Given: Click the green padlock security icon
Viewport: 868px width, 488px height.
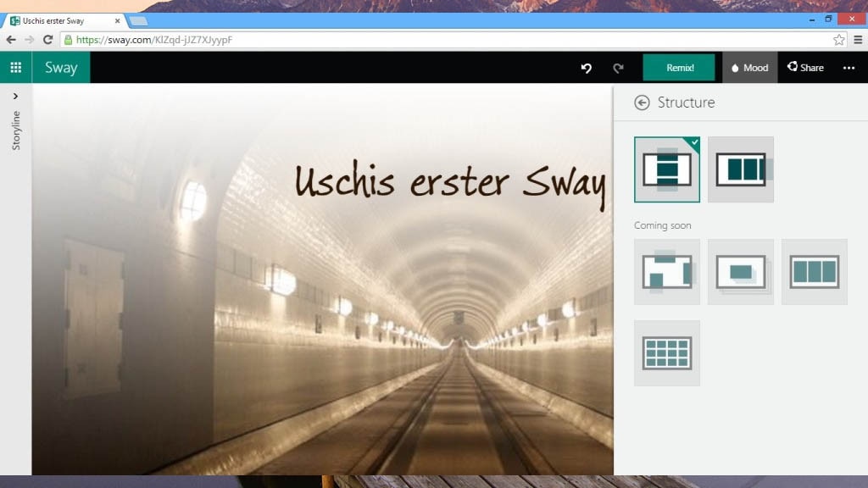Looking at the screenshot, I should 68,40.
